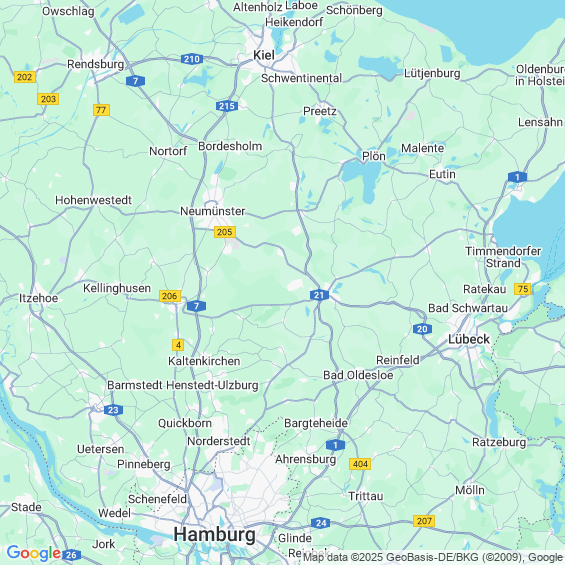Select the Lübeck city label
This screenshot has width=565, height=565.
coord(469,339)
